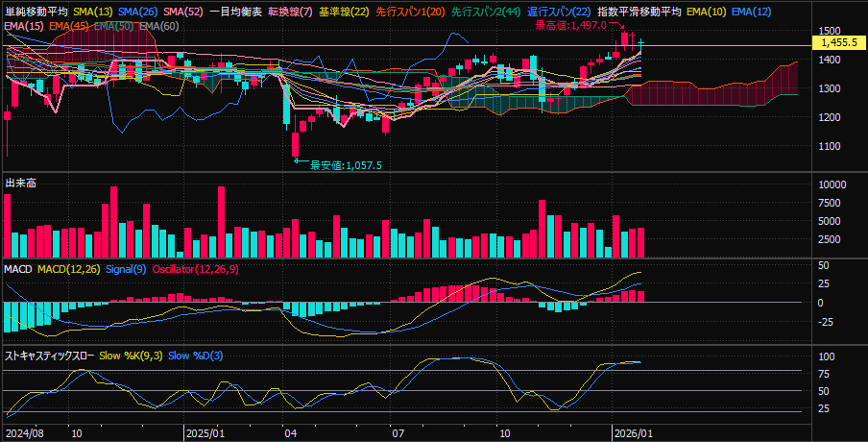This screenshot has width=868, height=442.
Task: Click the current price tag 1,455.5
Action: pos(839,43)
